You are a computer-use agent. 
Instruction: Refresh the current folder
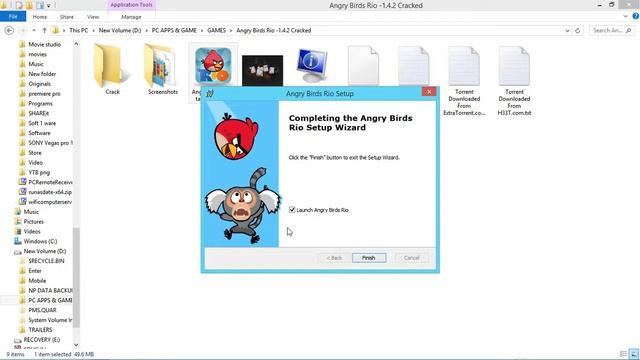tap(578, 31)
